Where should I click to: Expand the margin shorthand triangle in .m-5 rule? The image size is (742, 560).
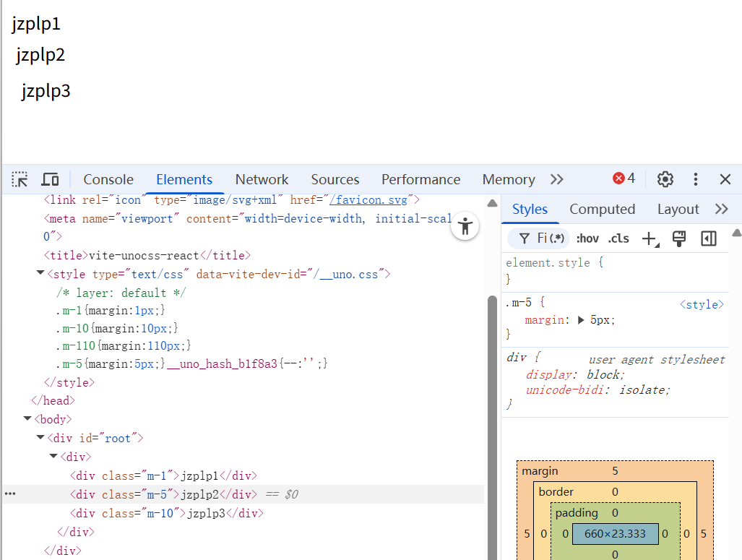click(x=581, y=320)
